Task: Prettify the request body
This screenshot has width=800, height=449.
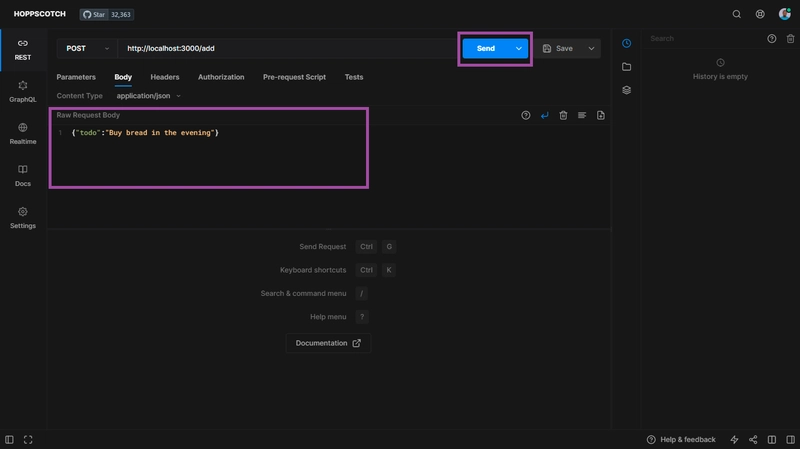Action: pos(582,115)
